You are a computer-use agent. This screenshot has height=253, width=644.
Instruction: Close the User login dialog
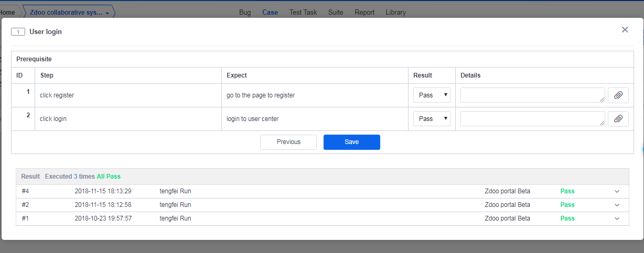[625, 30]
